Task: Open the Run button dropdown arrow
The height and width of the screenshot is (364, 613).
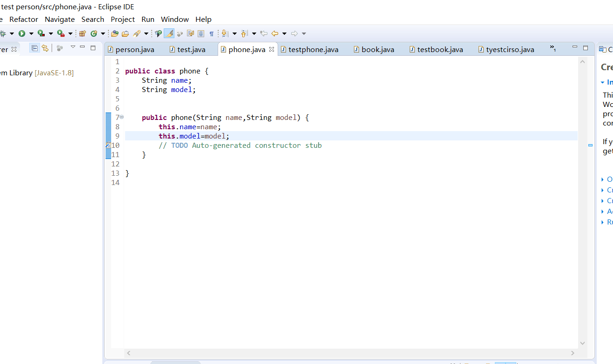Action: click(x=31, y=33)
